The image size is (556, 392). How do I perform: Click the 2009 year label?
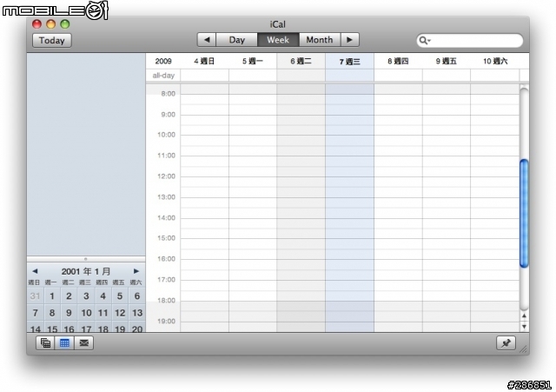[163, 62]
